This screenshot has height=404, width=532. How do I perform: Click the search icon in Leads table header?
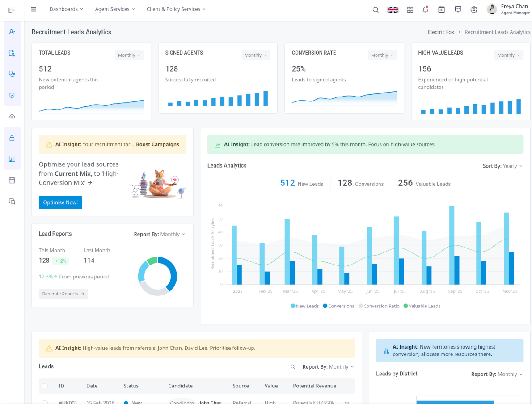pyautogui.click(x=292, y=367)
